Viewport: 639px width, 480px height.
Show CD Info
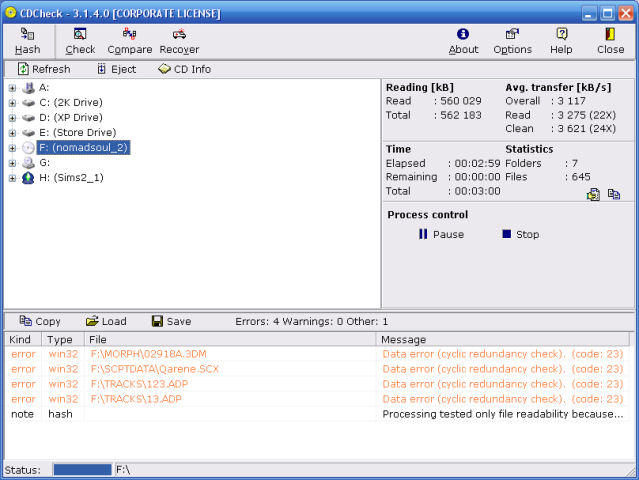pos(185,69)
